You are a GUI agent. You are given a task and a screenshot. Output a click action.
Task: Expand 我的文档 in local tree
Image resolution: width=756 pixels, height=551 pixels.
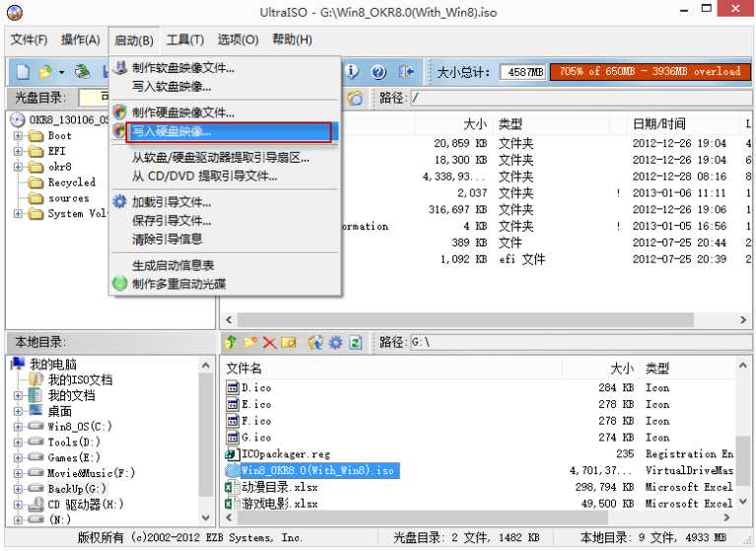pos(18,396)
